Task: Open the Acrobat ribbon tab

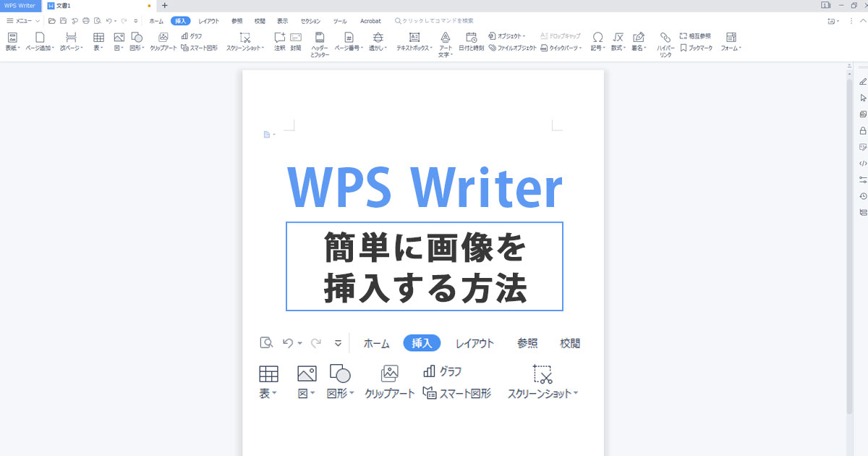Action: coord(370,21)
